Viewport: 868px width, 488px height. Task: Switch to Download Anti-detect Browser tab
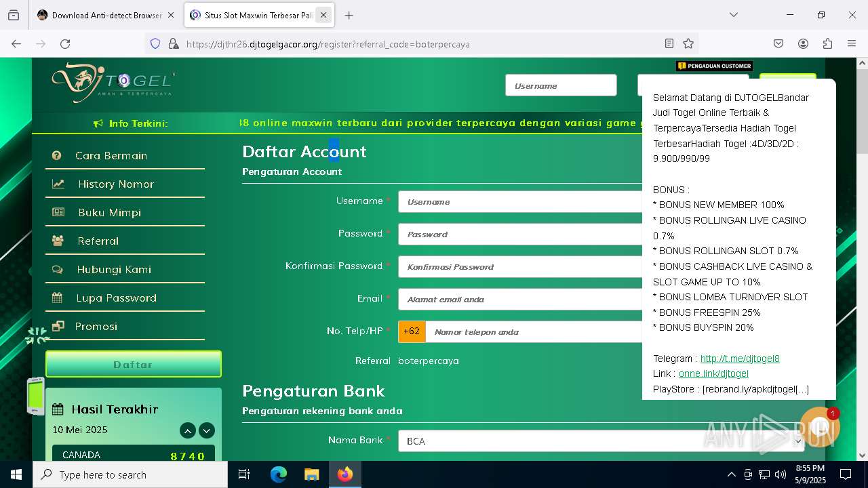[106, 15]
